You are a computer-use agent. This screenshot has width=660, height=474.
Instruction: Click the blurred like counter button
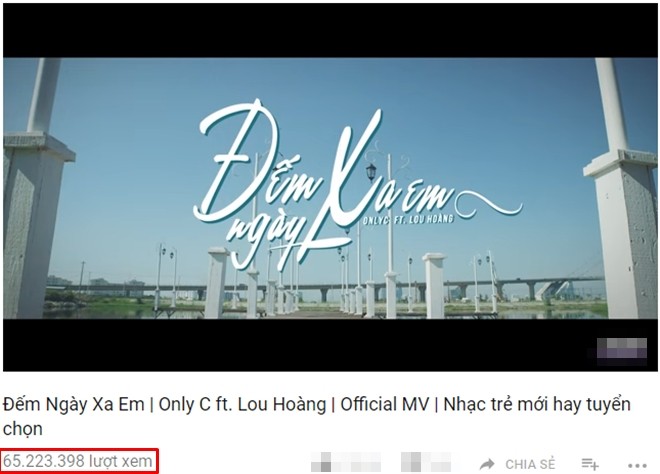tap(346, 462)
